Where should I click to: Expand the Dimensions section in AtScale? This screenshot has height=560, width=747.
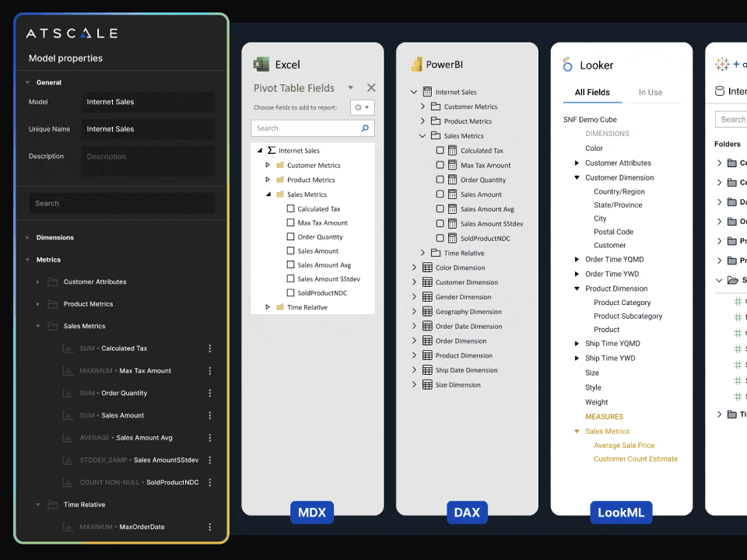(28, 238)
